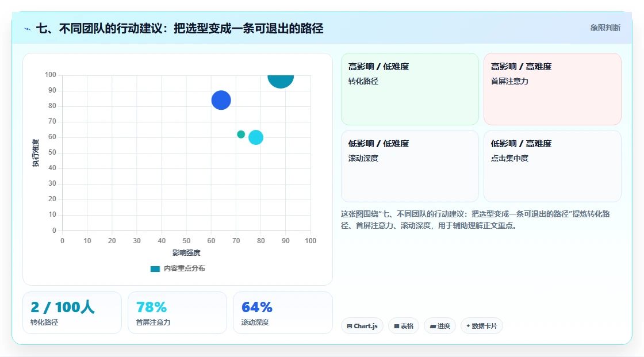Click the 78% value text
Viewport: 644px width, 357px height.
tap(151, 307)
